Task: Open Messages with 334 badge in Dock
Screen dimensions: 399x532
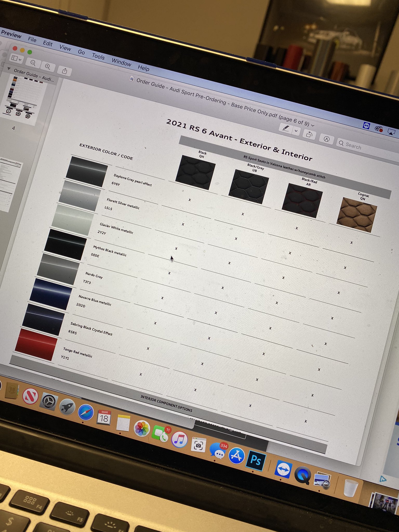Action: tap(218, 451)
